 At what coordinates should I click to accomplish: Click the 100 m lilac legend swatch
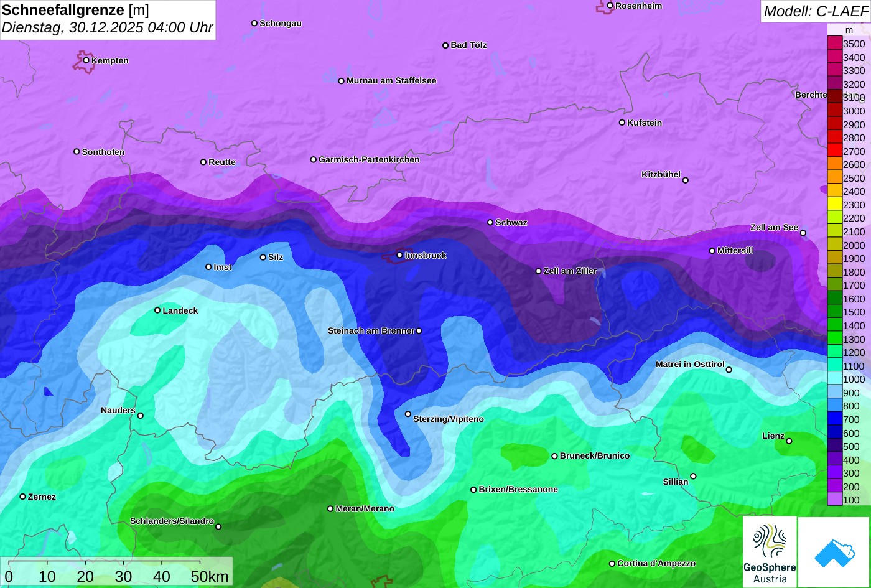(x=834, y=500)
